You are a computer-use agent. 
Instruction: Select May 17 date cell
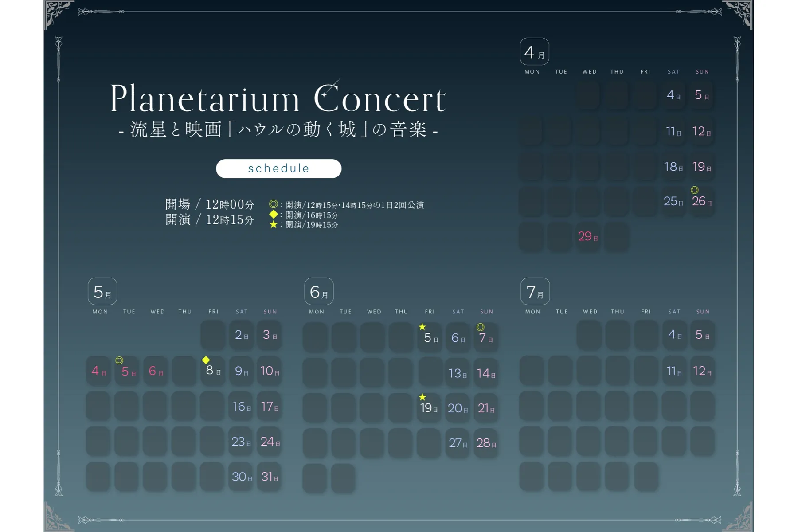pos(270,406)
